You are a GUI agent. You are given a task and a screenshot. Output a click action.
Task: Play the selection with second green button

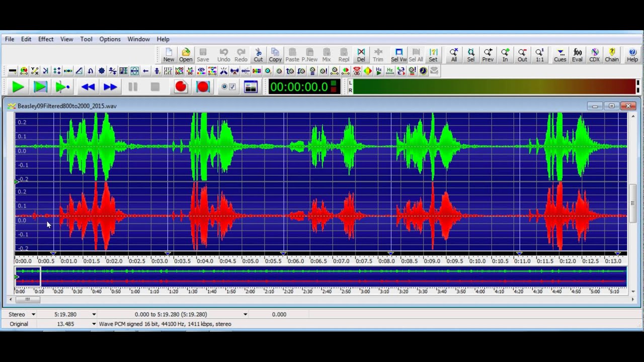(x=40, y=87)
